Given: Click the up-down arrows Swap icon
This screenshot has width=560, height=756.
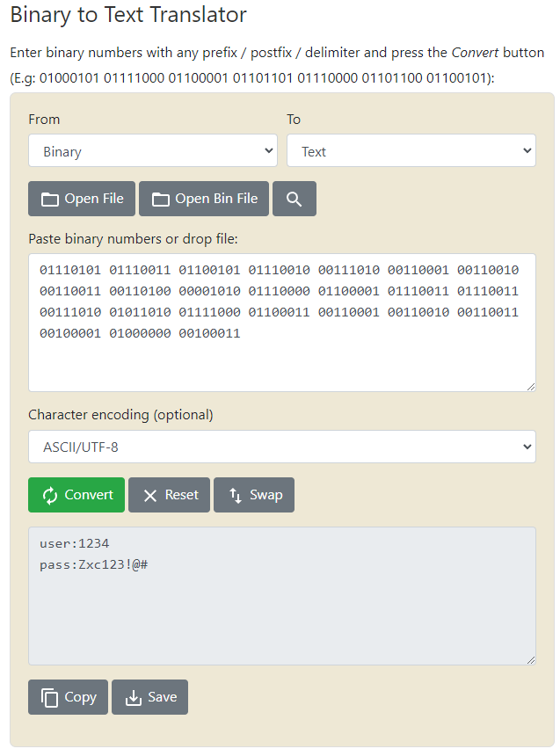Looking at the screenshot, I should tap(236, 495).
